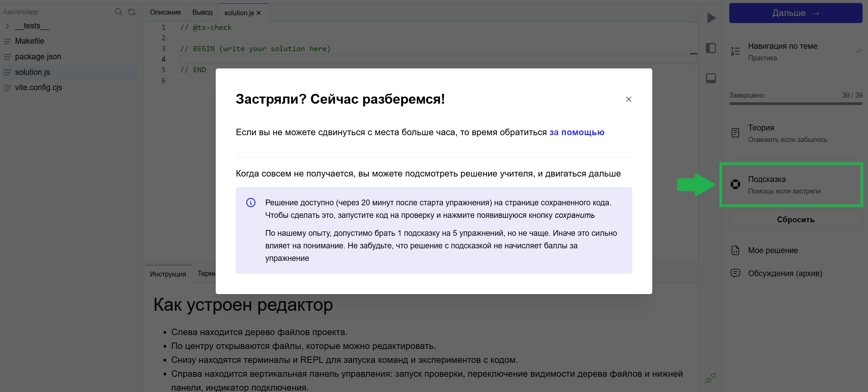Click the Обсуждения chat icon

click(x=735, y=273)
